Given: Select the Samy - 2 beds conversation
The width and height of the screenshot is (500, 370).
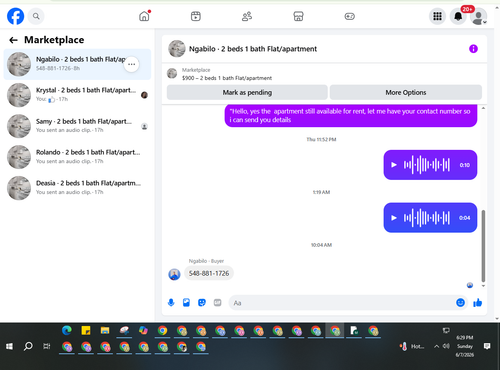Looking at the screenshot, I should (77, 126).
